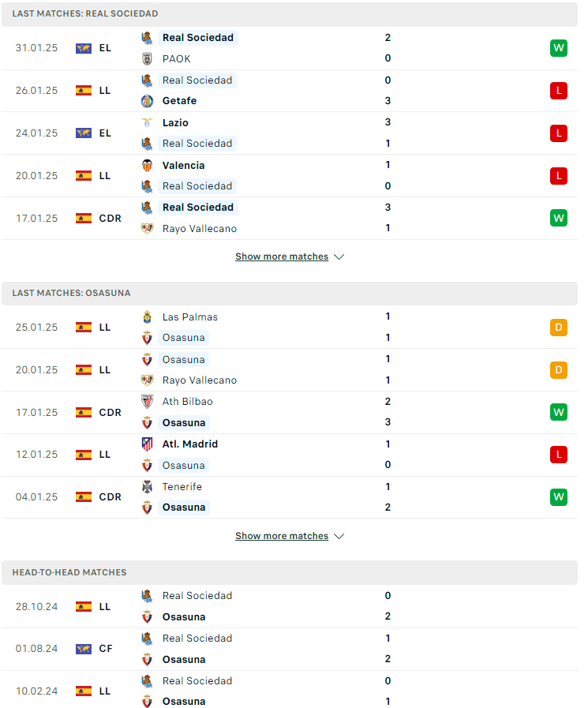Click the Tenerife club crest icon
The height and width of the screenshot is (708, 588).
coord(147,487)
